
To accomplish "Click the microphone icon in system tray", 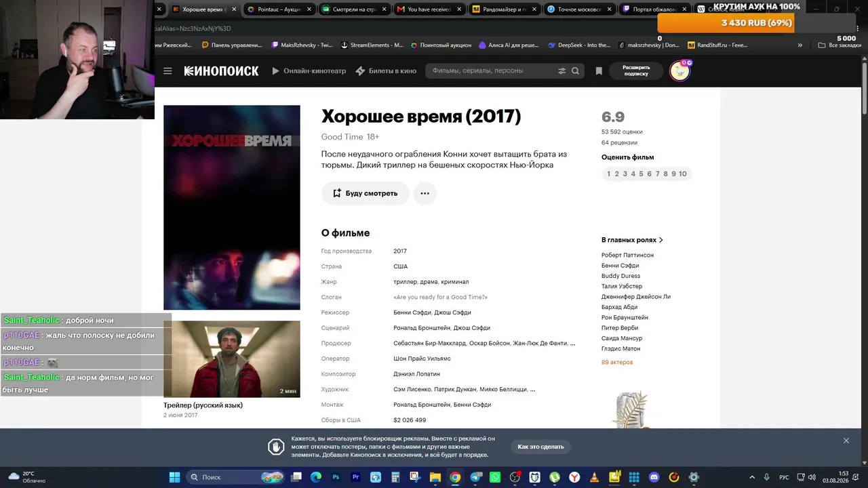I will coord(767,477).
